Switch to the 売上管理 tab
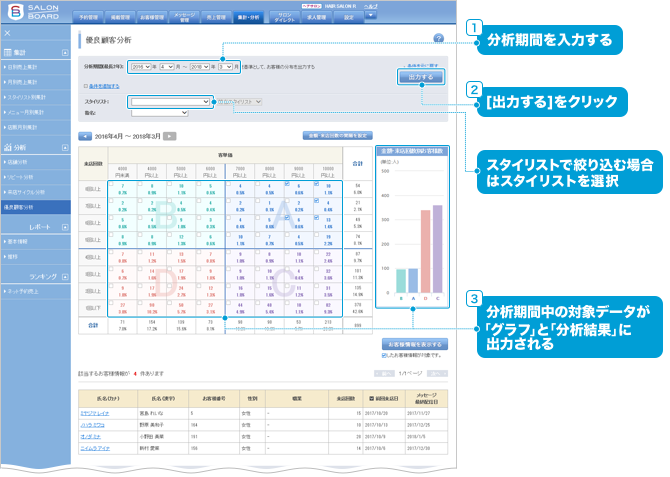 (x=216, y=17)
